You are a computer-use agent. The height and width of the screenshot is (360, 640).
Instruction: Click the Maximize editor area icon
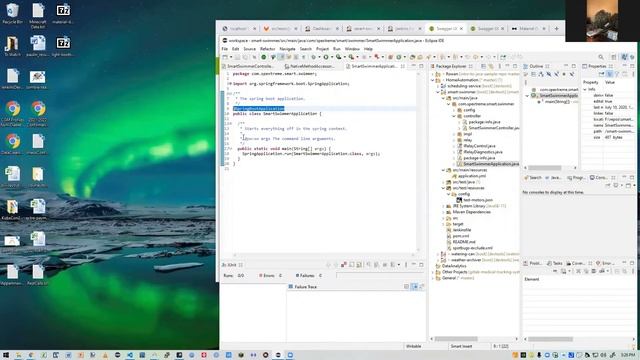421,66
